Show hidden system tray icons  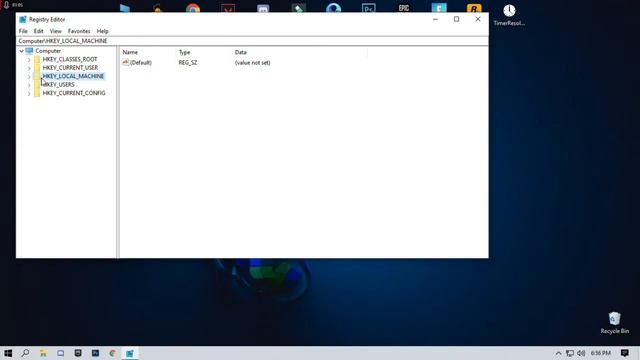click(558, 353)
